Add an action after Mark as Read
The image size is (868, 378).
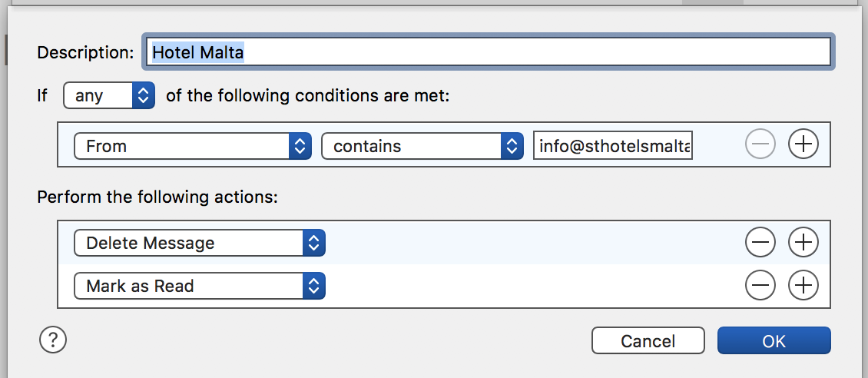tap(803, 286)
